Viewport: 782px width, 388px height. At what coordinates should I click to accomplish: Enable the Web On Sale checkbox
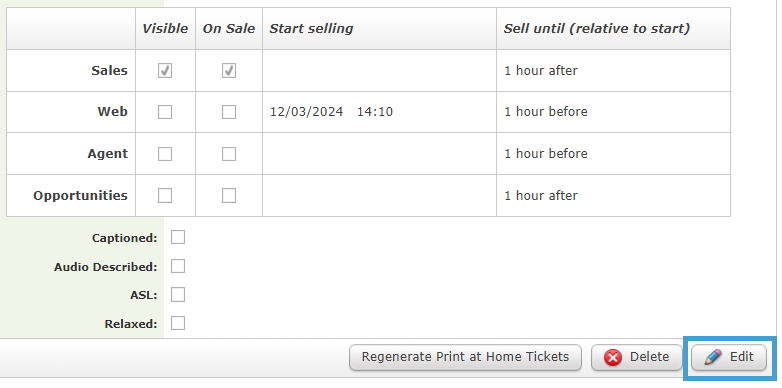click(229, 112)
